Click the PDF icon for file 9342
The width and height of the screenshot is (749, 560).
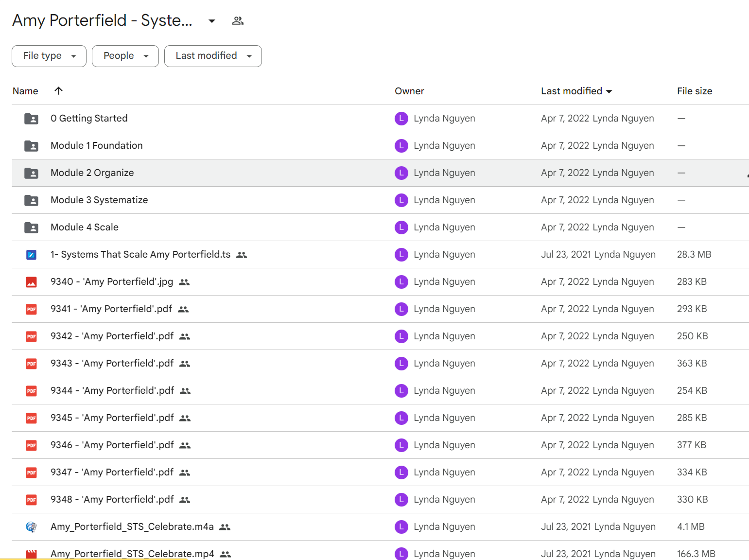click(x=31, y=336)
